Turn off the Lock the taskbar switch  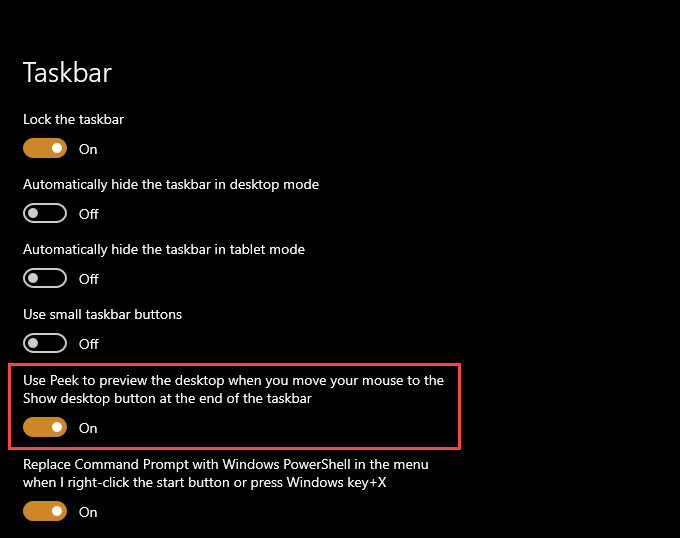[x=45, y=149]
